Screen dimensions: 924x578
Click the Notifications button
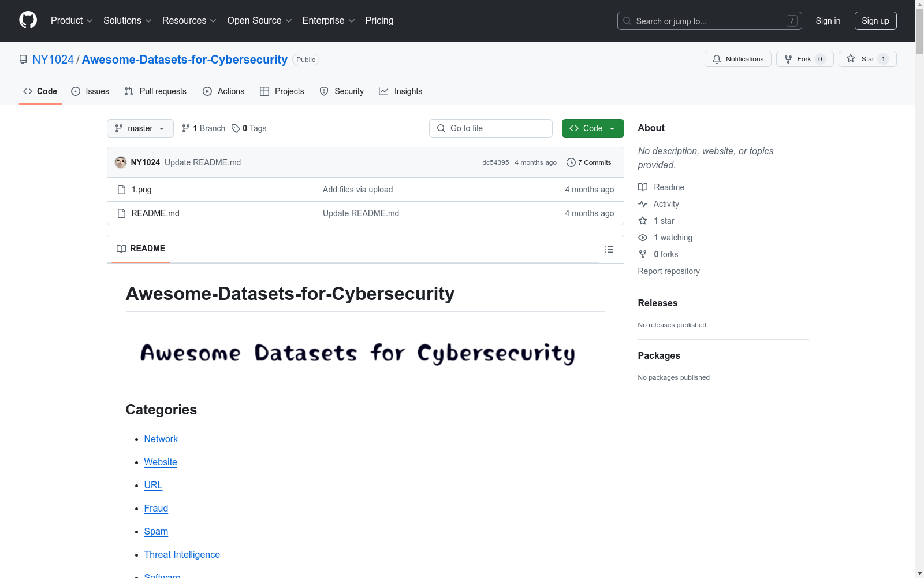(738, 59)
